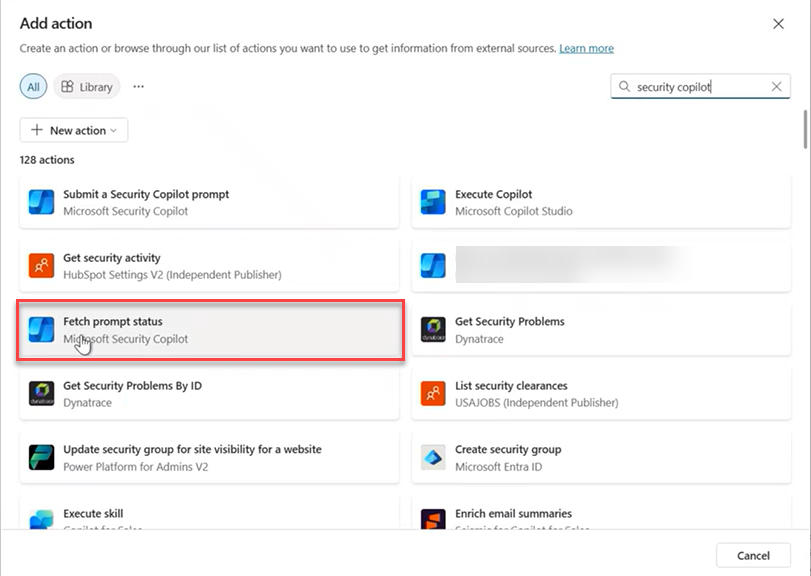Click Update security group for site visibility title
This screenshot has height=576, width=811.
(x=192, y=449)
